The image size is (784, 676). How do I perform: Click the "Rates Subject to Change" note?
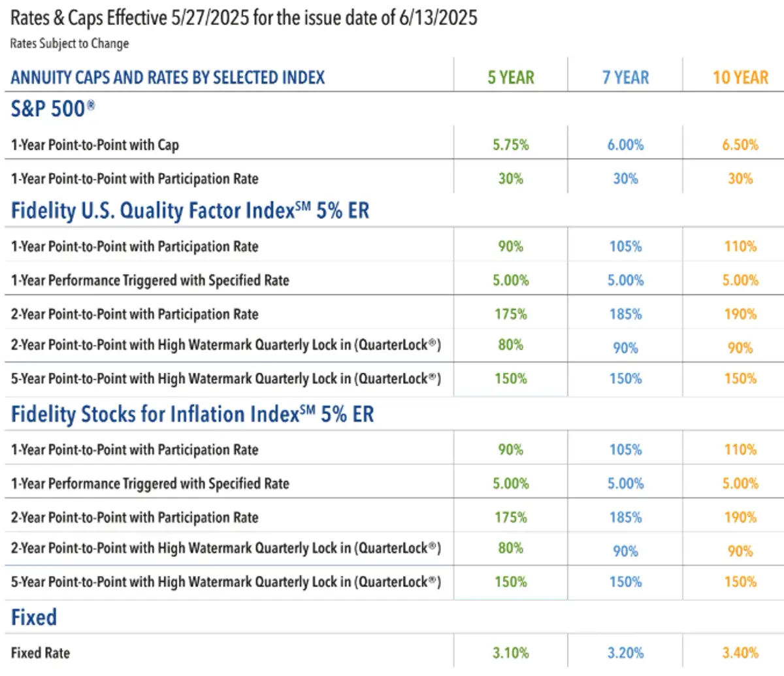69,44
